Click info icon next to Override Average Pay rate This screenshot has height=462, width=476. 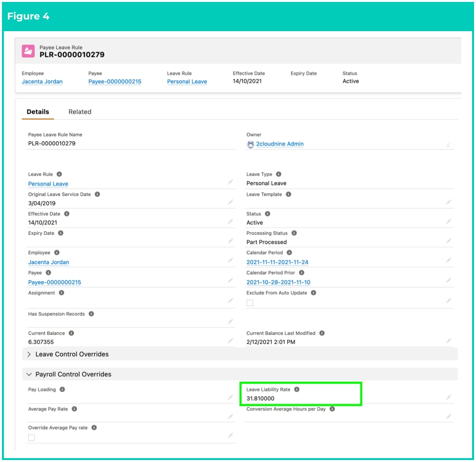point(94,427)
